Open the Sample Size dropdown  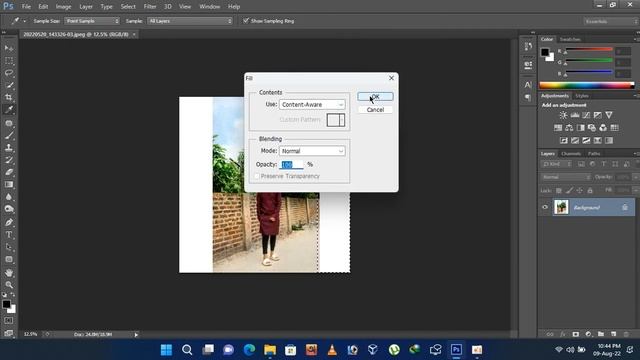[x=92, y=21]
